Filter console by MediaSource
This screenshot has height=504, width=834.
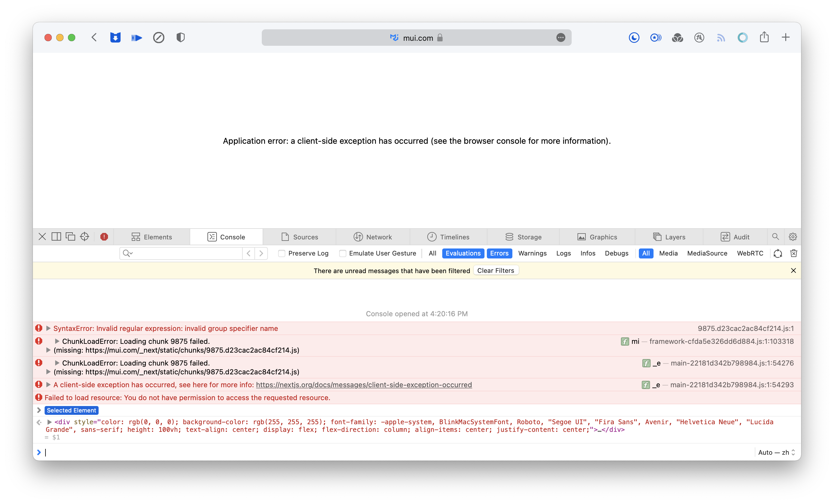707,253
